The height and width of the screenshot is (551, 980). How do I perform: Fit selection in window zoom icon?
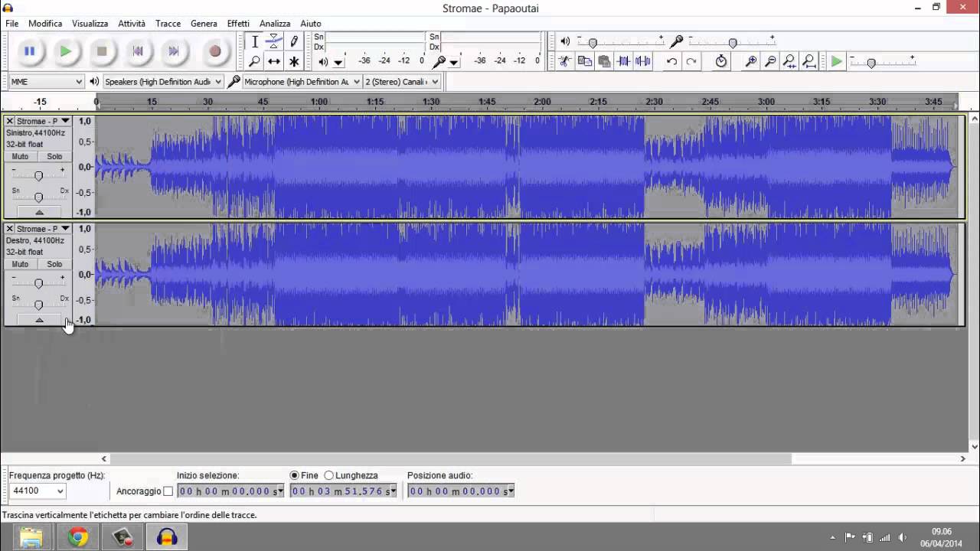click(x=789, y=61)
